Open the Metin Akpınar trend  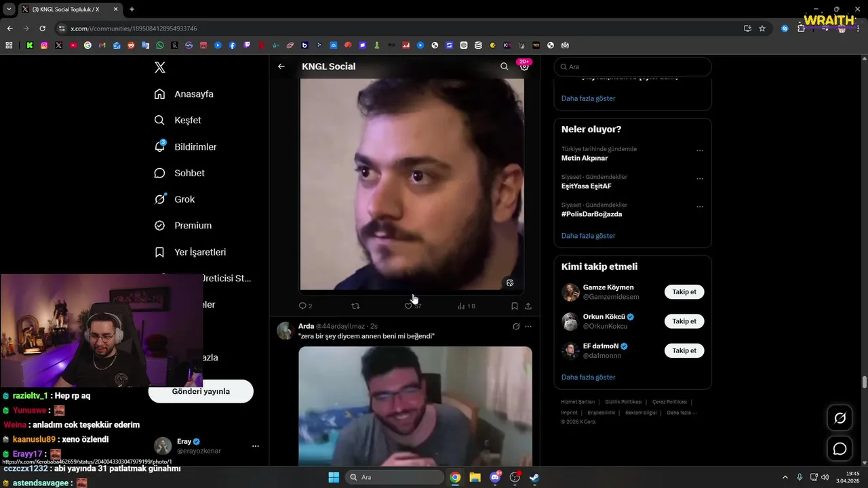[x=585, y=158]
